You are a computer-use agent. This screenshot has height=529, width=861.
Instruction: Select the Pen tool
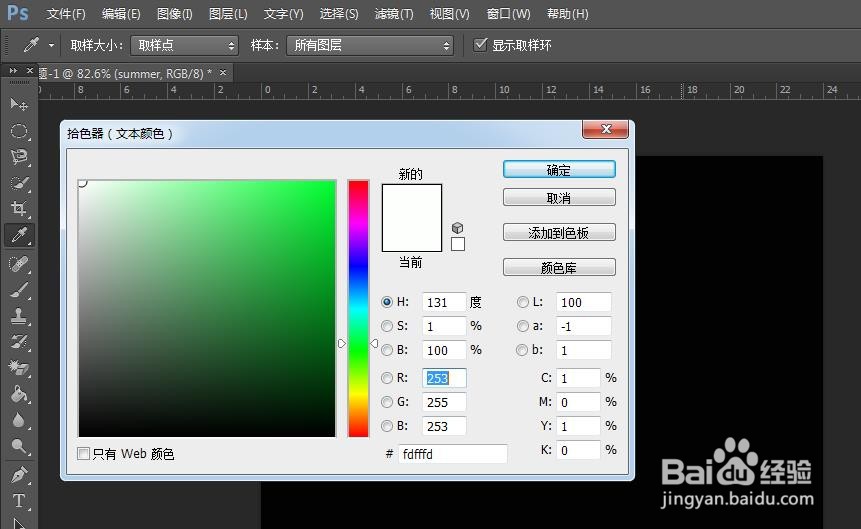tap(19, 475)
